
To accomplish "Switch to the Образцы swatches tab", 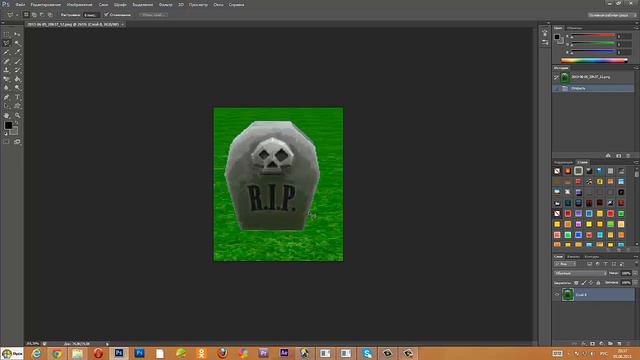I will 574,28.
